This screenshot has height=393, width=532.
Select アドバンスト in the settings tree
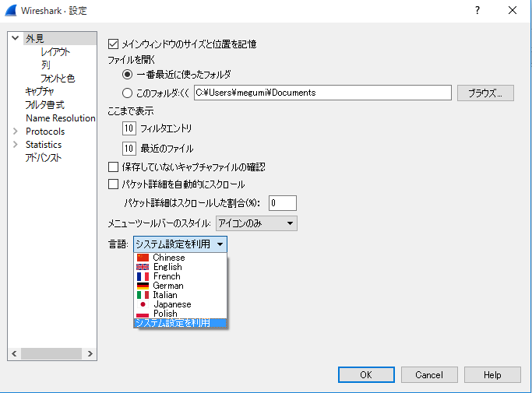coord(44,158)
